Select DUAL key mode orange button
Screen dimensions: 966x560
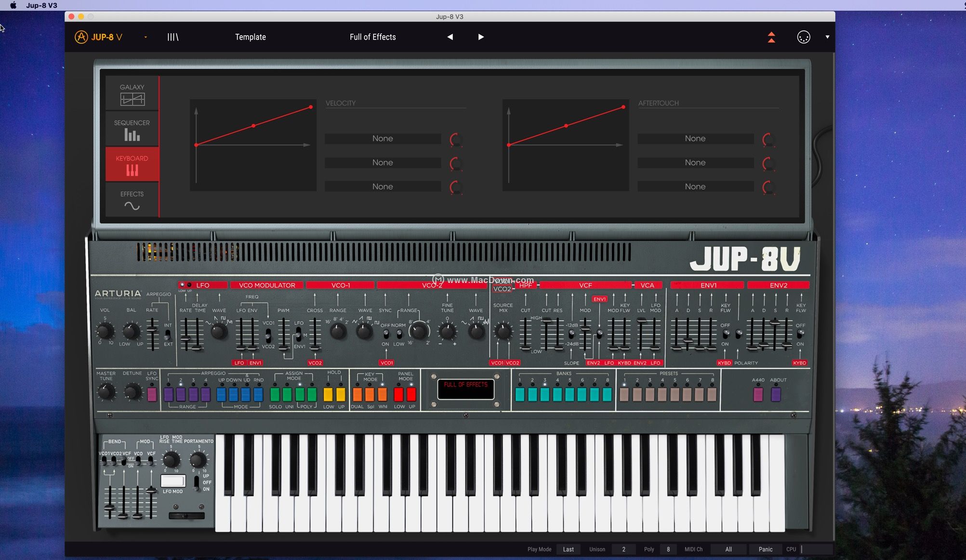357,394
